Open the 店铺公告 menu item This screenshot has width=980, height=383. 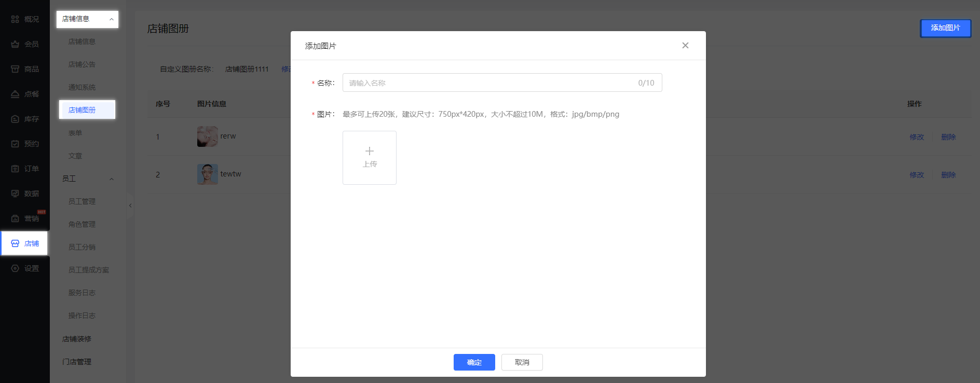tap(81, 64)
